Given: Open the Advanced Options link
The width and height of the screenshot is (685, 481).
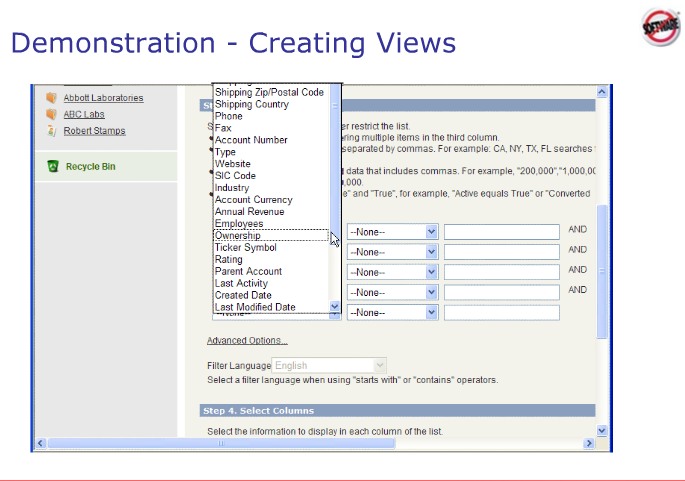Looking at the screenshot, I should pos(240,341).
